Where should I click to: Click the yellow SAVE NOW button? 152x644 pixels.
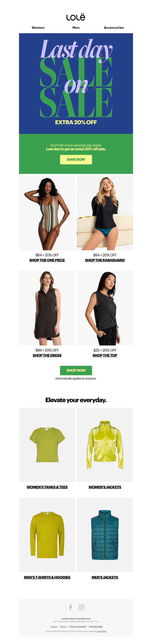[76, 160]
